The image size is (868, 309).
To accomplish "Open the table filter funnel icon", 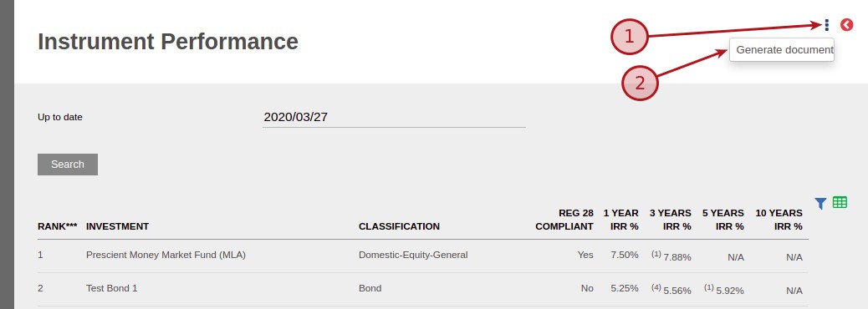I will point(820,204).
